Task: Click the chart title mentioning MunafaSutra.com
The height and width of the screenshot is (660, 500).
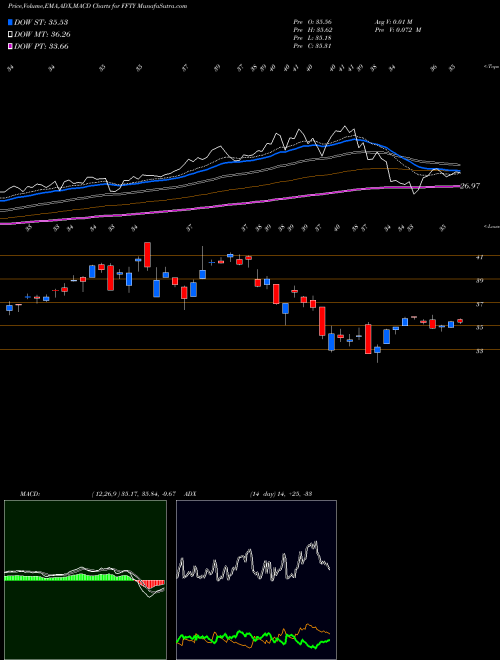Action: [98, 6]
